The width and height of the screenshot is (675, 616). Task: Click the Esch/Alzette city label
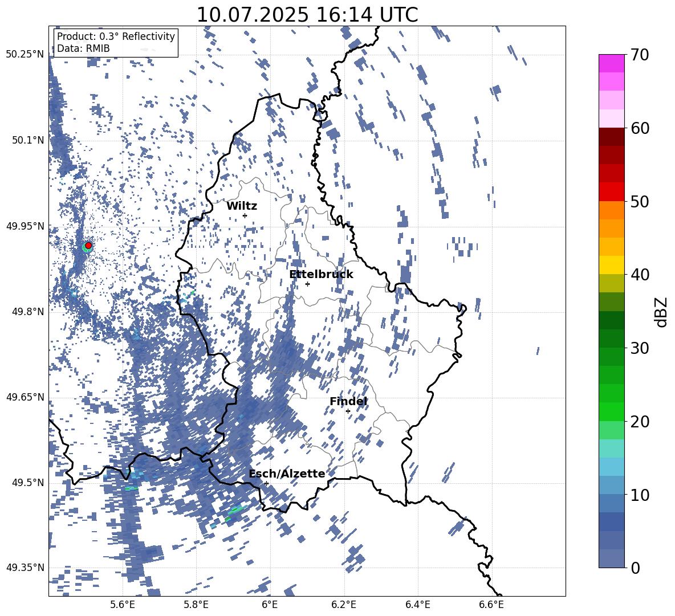click(287, 474)
